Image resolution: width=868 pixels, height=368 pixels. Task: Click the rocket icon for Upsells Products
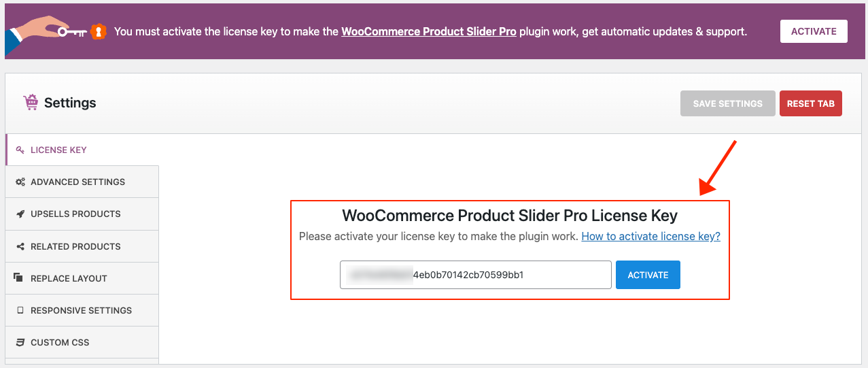[20, 214]
